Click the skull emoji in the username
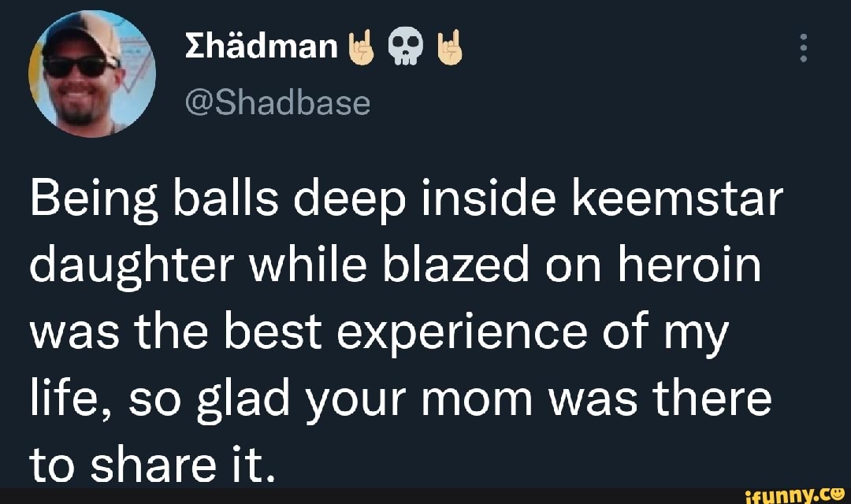The image size is (851, 504). click(407, 45)
